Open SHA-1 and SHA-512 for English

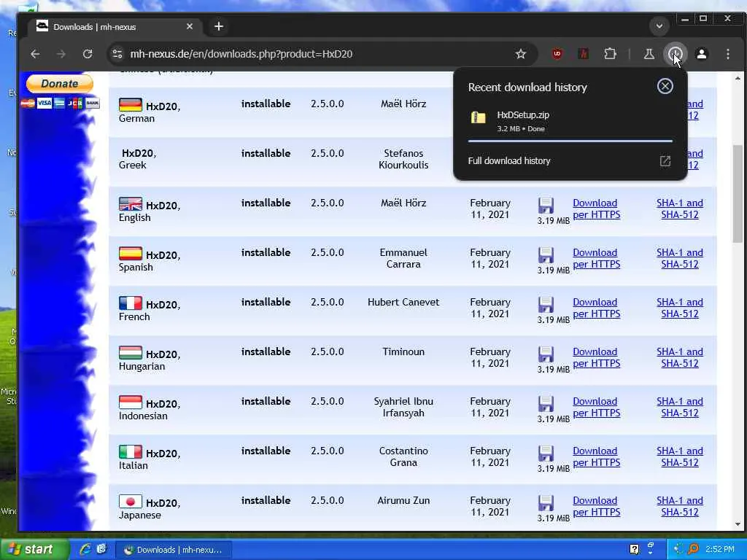coord(680,209)
